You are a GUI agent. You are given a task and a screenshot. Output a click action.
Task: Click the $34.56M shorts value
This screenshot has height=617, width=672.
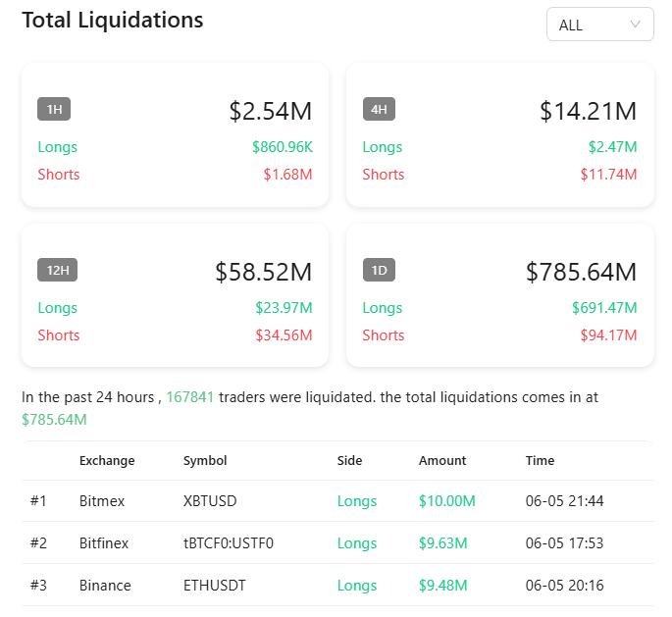tap(284, 335)
